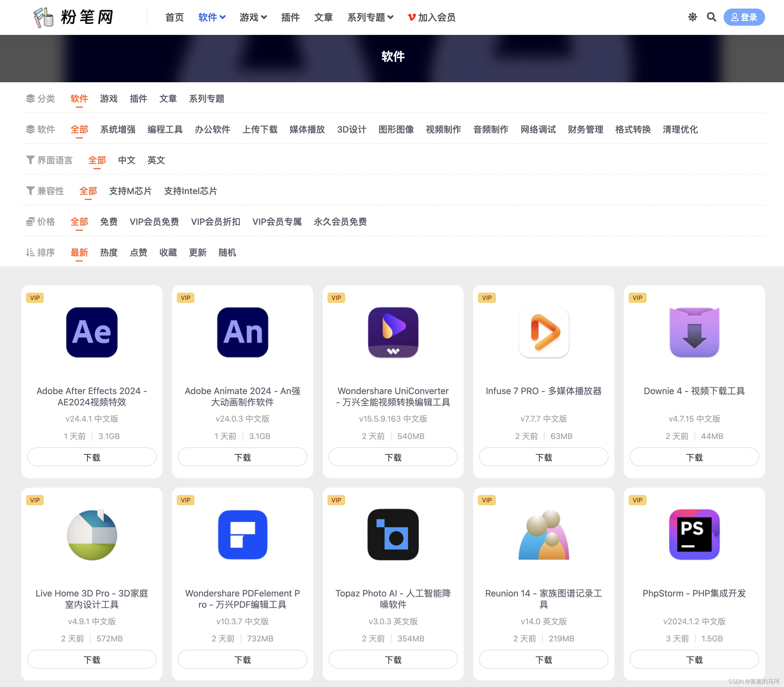Viewport: 784px width, 687px height.
Task: Download Downie 4 video downloader
Action: 694,457
